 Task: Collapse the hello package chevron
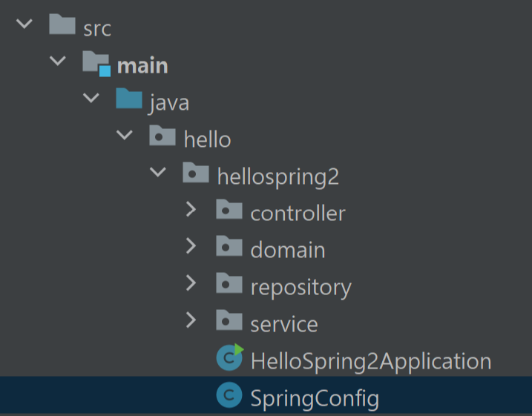coord(124,135)
